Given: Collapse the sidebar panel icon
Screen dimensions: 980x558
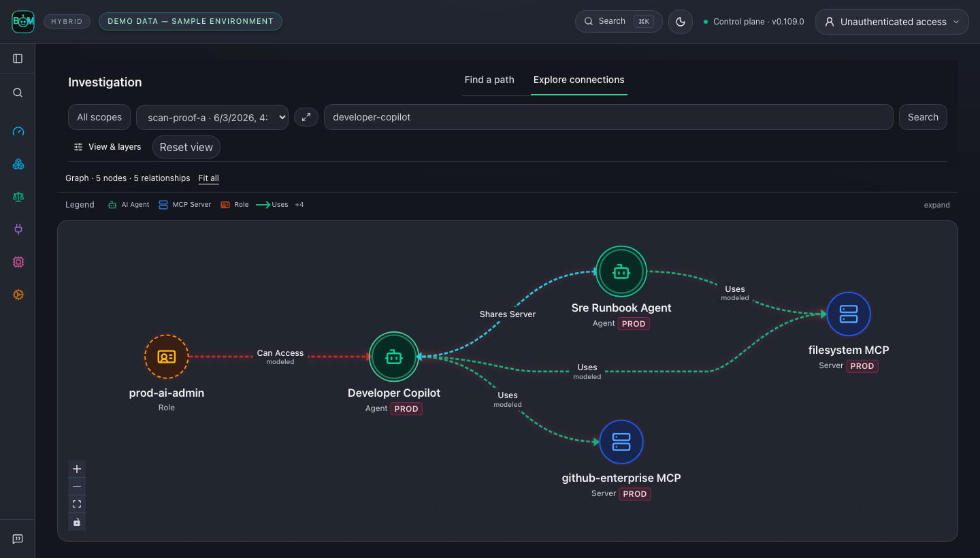Looking at the screenshot, I should click(18, 59).
